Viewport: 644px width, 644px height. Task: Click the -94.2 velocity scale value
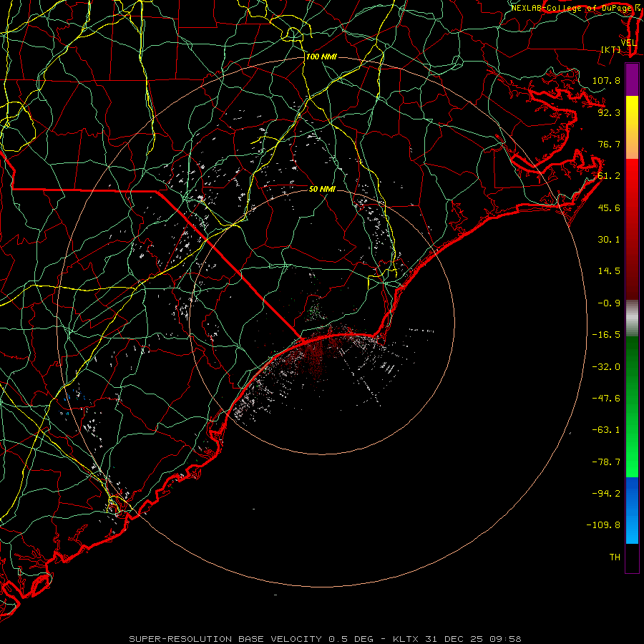pyautogui.click(x=606, y=494)
